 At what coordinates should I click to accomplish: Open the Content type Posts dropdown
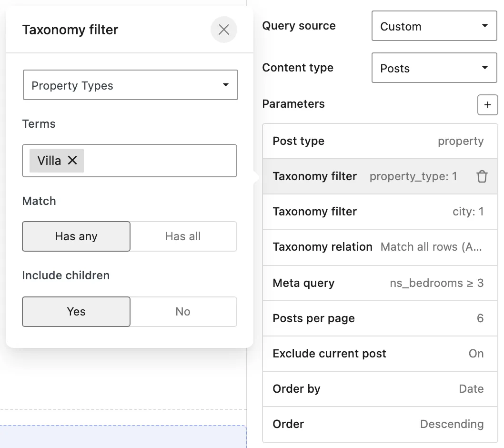coord(434,68)
